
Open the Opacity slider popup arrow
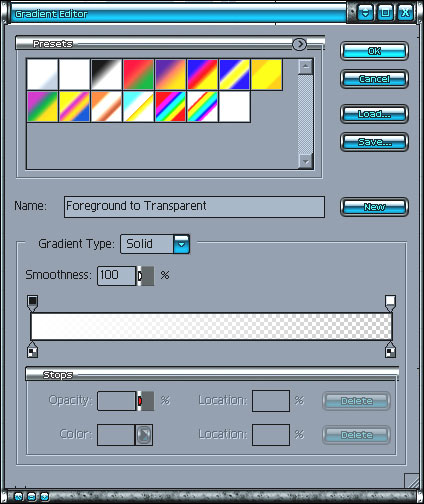click(146, 401)
